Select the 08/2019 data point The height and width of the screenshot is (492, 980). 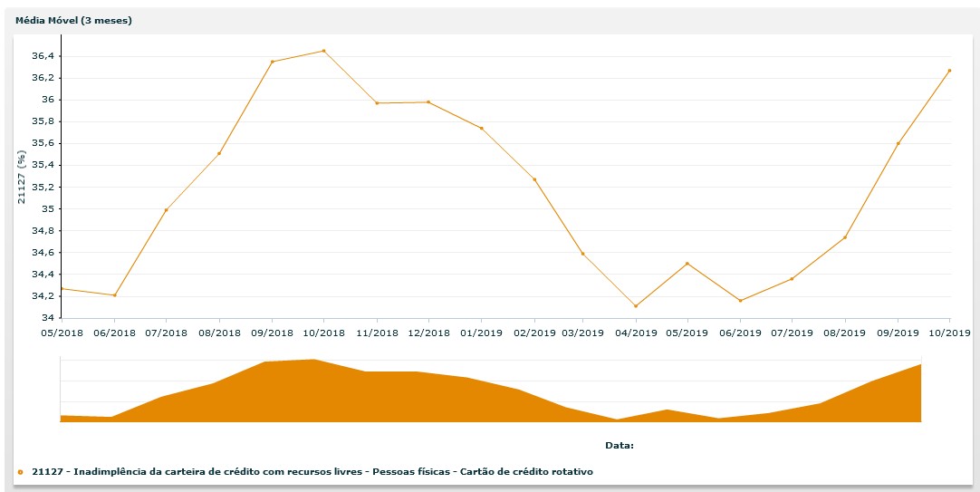845,237
